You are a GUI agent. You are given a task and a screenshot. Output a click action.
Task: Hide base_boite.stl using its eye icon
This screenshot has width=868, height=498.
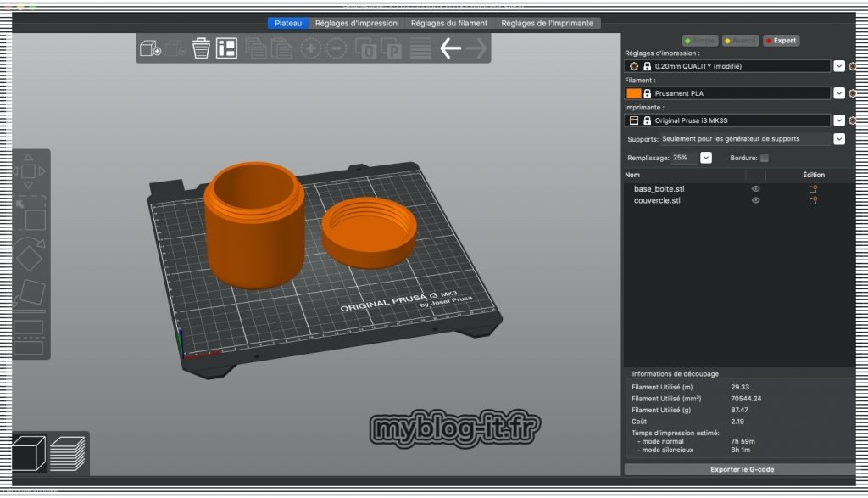755,189
